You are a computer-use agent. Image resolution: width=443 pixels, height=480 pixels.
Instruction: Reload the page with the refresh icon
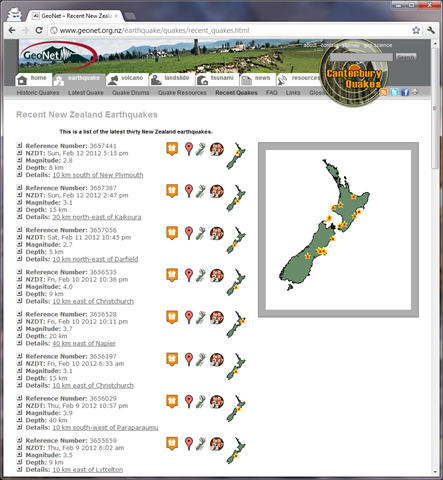(39, 30)
